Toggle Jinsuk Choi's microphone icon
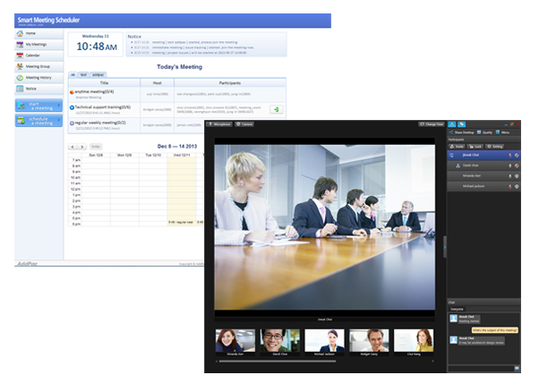The width and height of the screenshot is (539, 392). pyautogui.click(x=510, y=156)
